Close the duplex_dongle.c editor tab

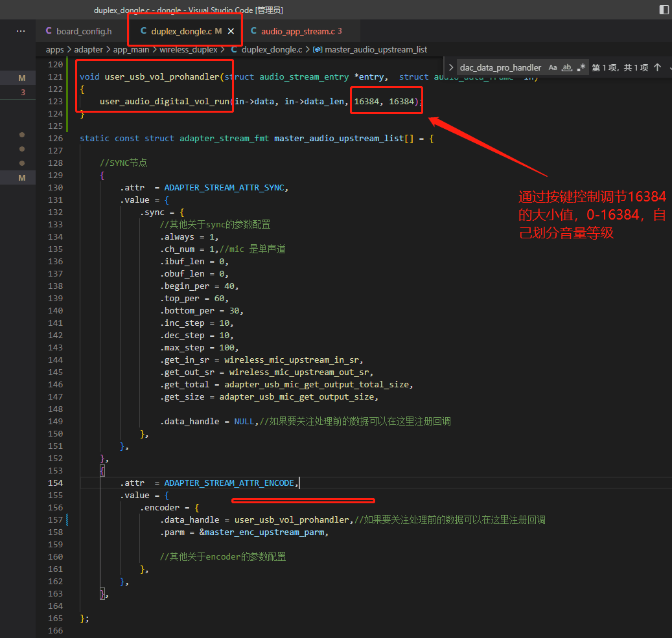point(231,31)
